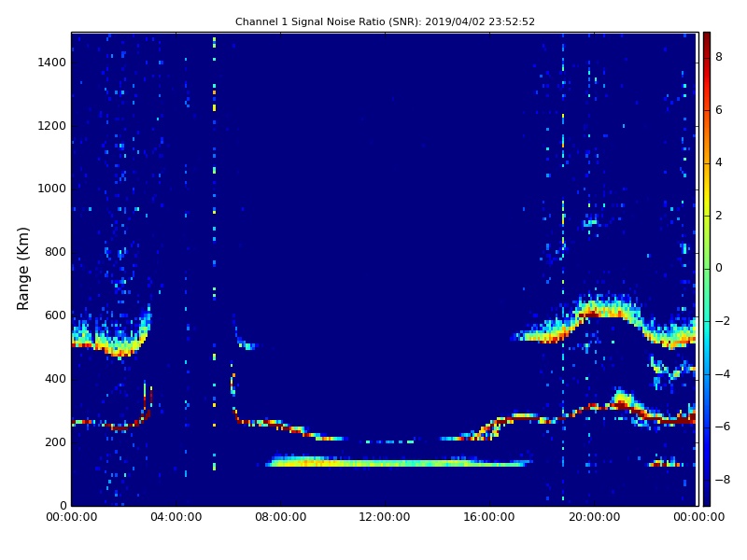Click the colorbar label −6
747x560 pixels.
coord(723,427)
